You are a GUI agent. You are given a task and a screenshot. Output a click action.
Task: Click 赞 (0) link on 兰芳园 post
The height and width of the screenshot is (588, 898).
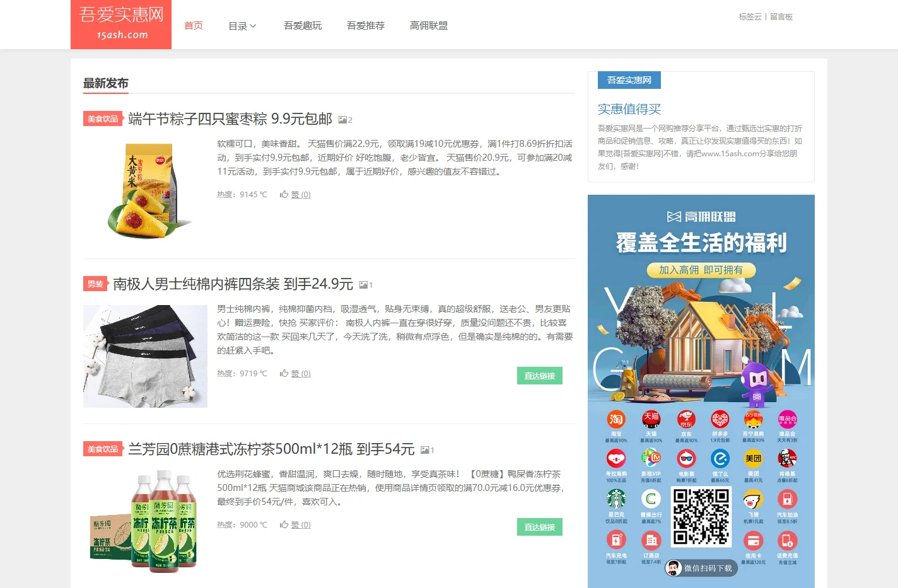click(x=301, y=525)
